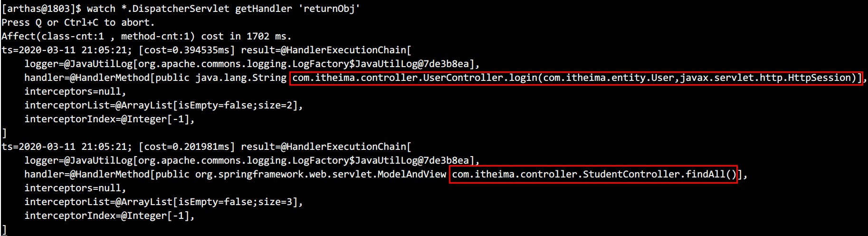Screen dimensions: 868x236
Task: Click the first interceptors=null line
Action: (75, 91)
